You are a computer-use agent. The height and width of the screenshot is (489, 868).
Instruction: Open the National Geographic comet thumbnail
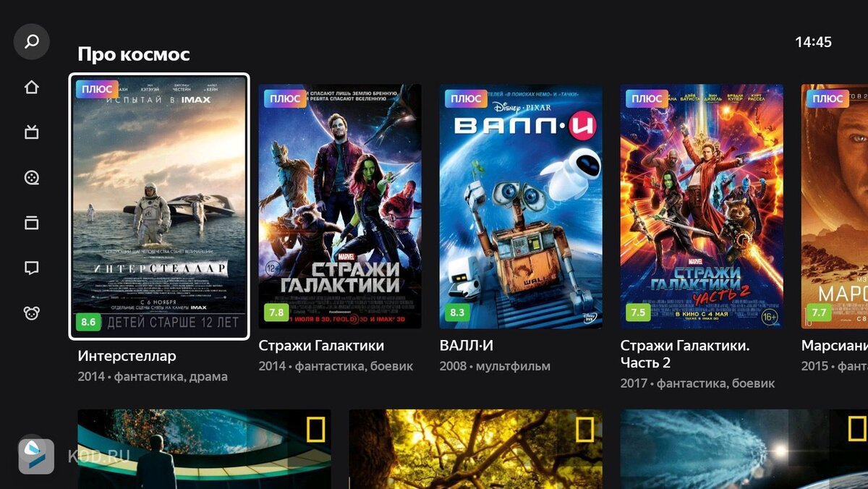coord(744,449)
